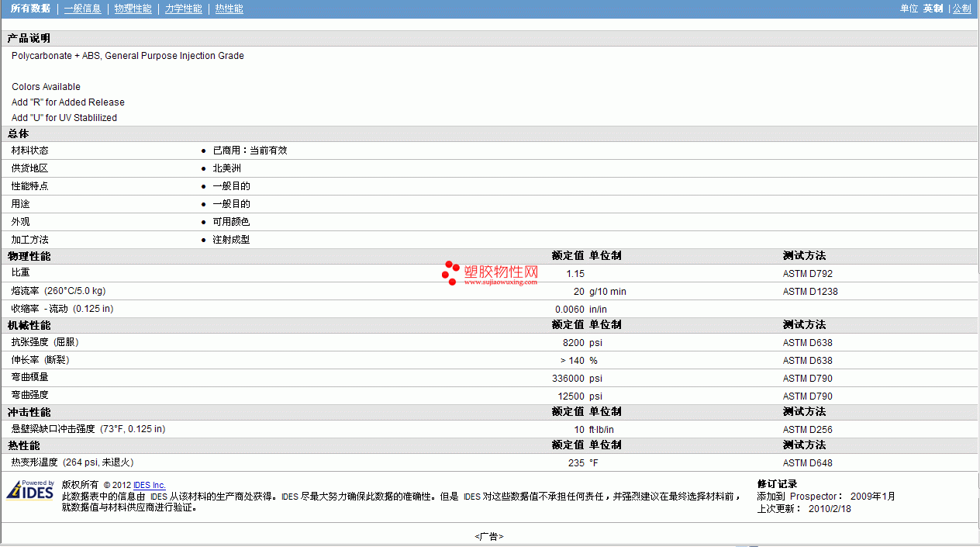
Task: Switch to the 一般信息 tab
Action: [x=82, y=9]
